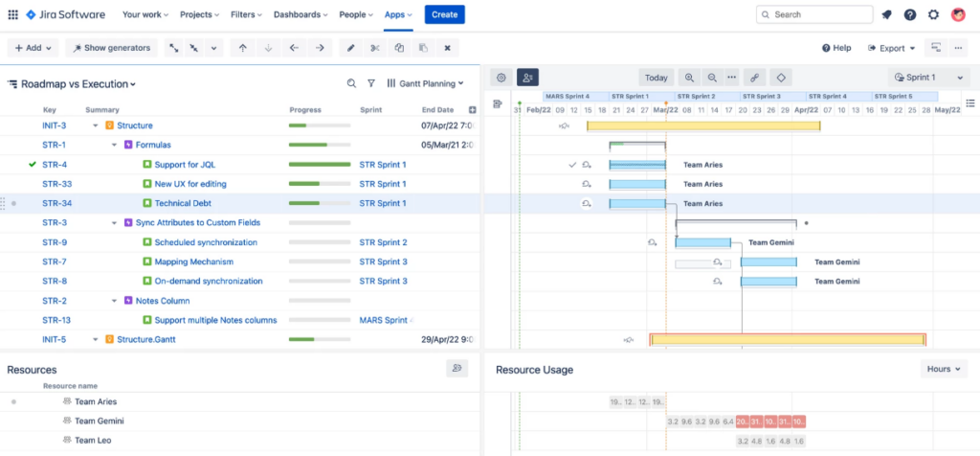This screenshot has height=456, width=980.
Task: Open the Export dropdown
Action: click(891, 48)
